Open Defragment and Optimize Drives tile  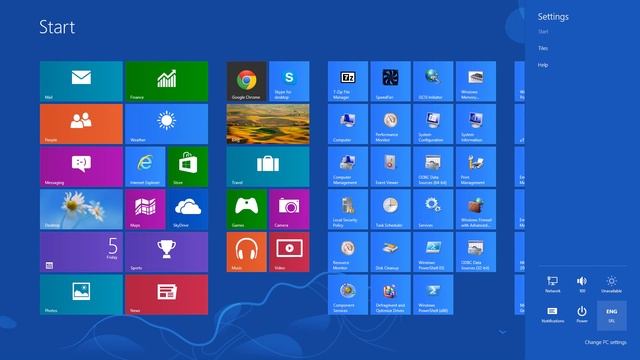tap(391, 295)
